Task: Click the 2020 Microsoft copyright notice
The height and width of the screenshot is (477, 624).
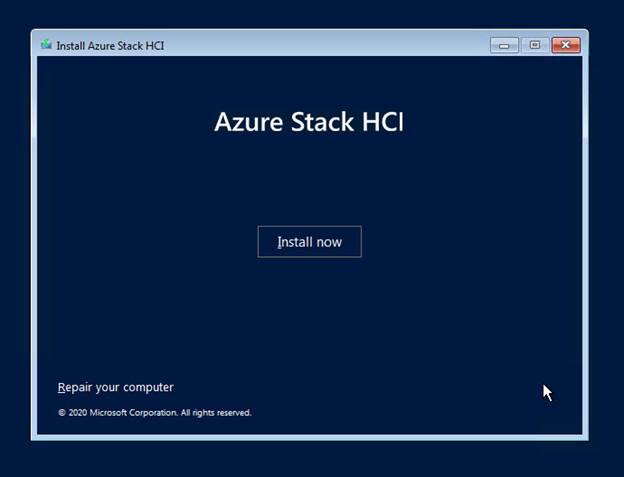Action: (155, 413)
